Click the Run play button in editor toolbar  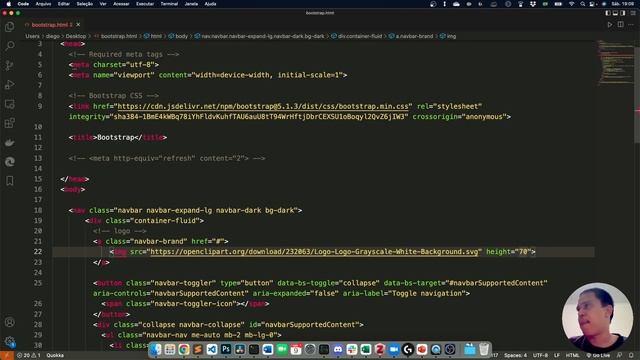(x=610, y=24)
